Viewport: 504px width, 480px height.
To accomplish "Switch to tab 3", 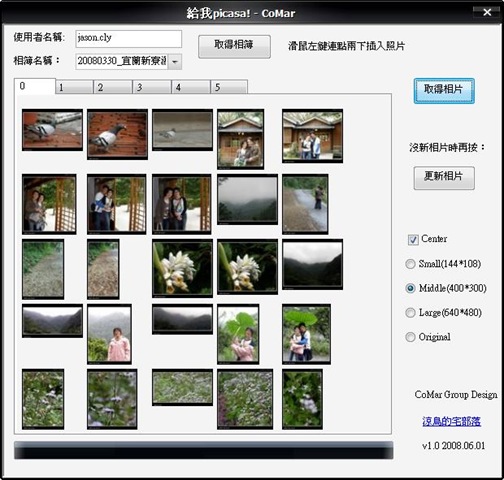I will 152,87.
